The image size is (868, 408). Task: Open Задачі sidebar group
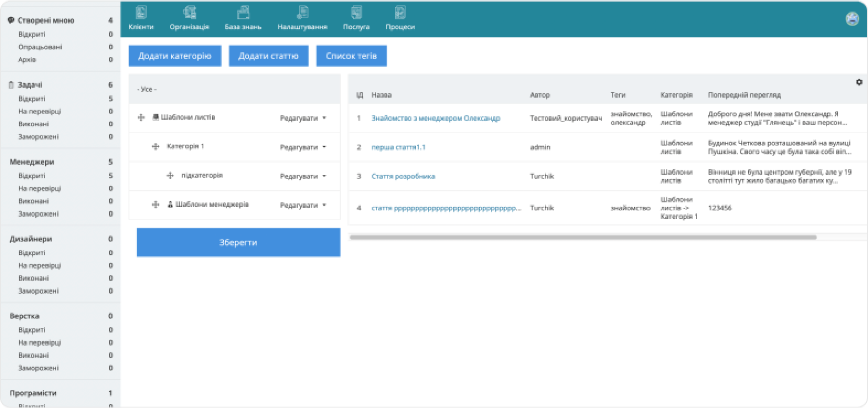pos(30,85)
